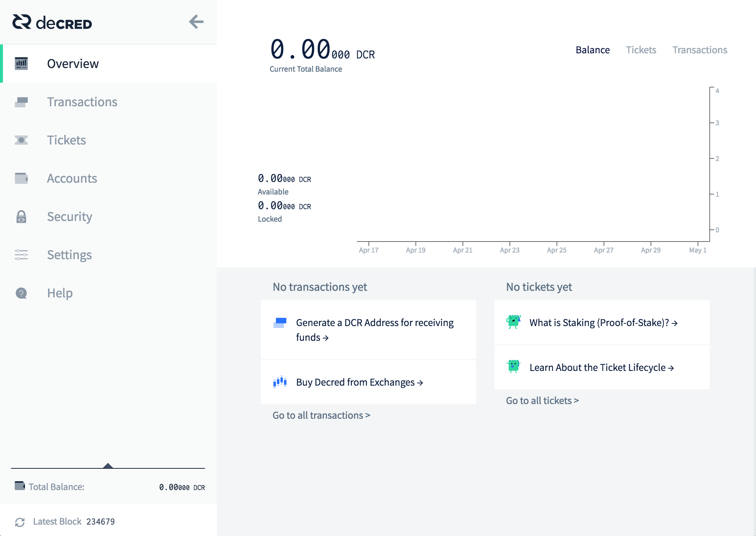Switch to the Transactions chart tab
756x536 pixels.
[700, 50]
